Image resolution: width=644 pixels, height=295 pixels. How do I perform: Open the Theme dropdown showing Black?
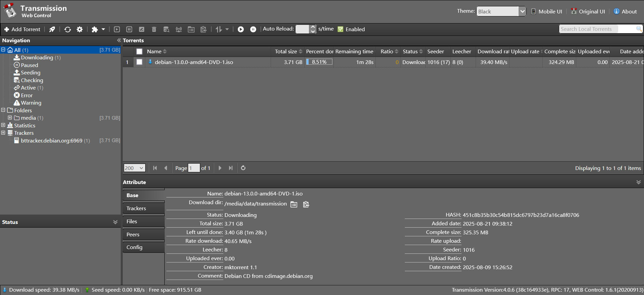click(501, 11)
